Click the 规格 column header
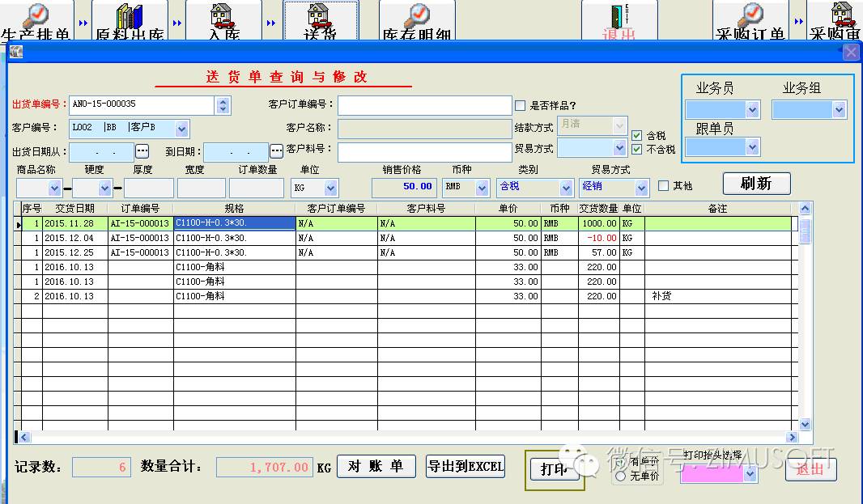 coord(234,209)
